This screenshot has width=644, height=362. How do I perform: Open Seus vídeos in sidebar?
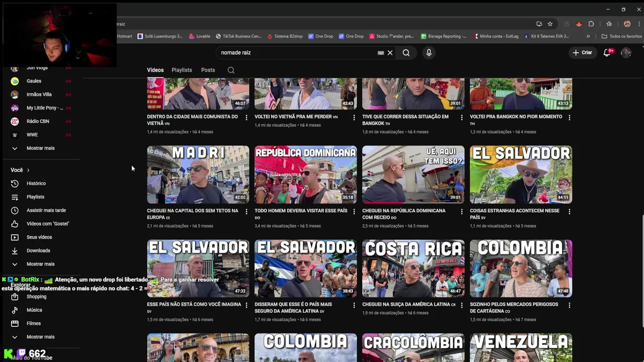42,237
